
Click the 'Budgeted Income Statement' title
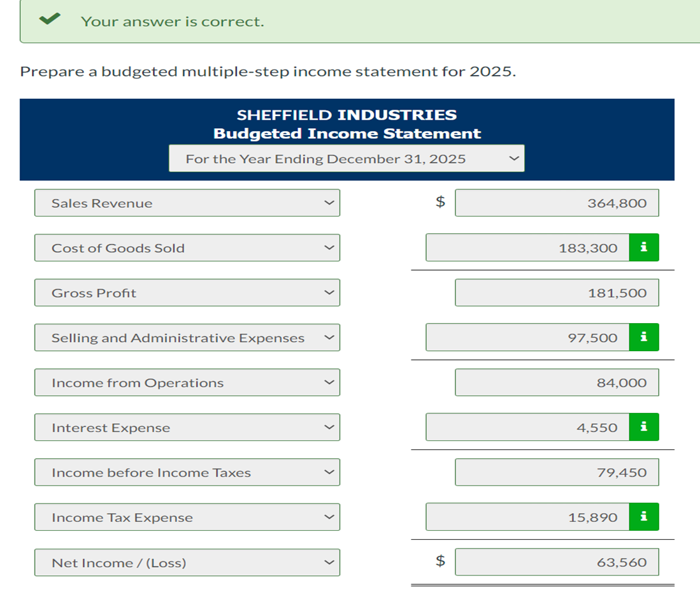(347, 134)
